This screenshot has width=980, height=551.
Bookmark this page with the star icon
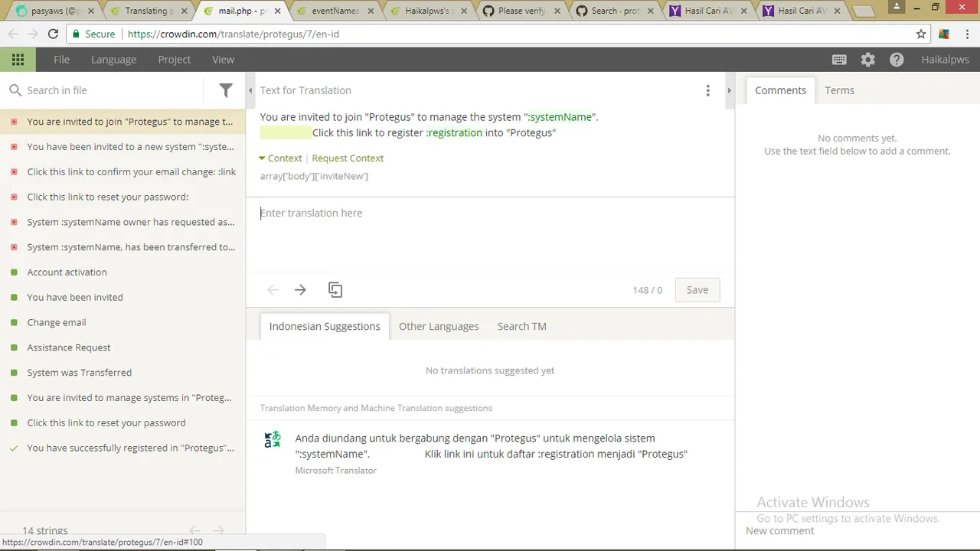[921, 34]
